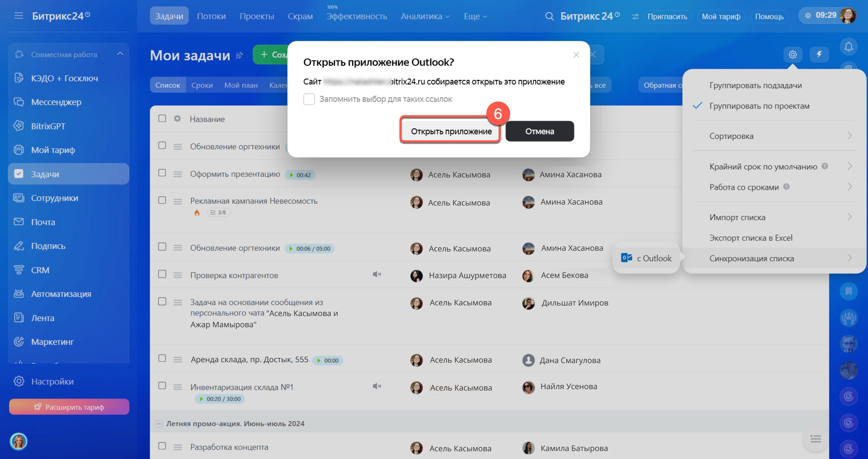Click the search magnifier icon
Viewport: 868px width, 459px height.
point(549,16)
